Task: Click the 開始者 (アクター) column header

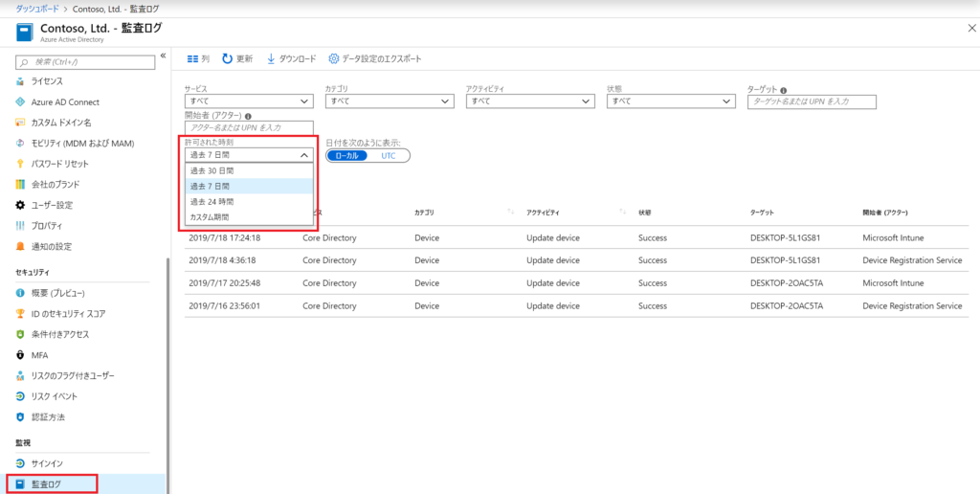Action: (885, 213)
